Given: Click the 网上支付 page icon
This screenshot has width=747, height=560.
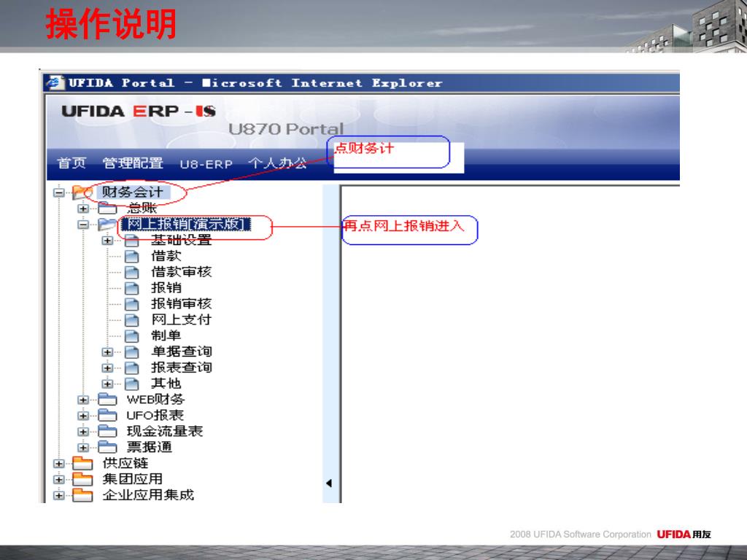Looking at the screenshot, I should (131, 321).
